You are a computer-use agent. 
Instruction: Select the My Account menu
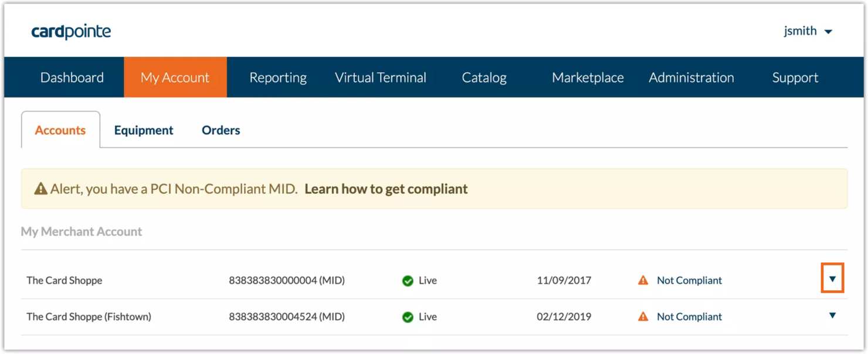pos(175,77)
